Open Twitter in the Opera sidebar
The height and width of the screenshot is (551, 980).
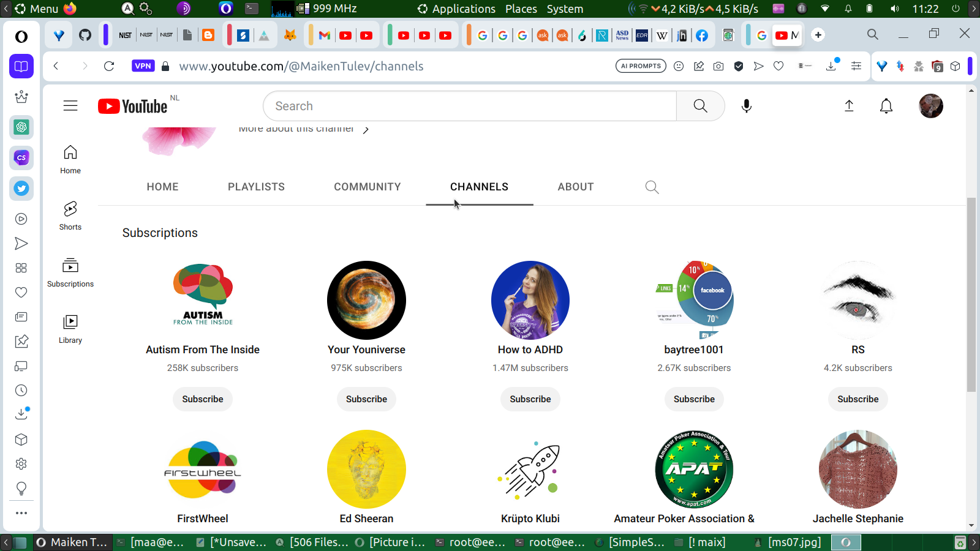(x=21, y=189)
